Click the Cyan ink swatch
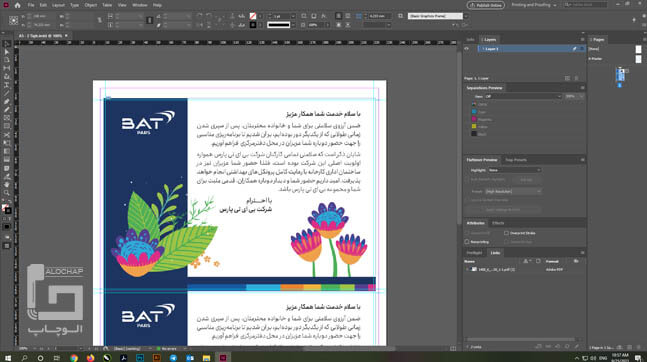The height and width of the screenshot is (362, 647). click(474, 112)
